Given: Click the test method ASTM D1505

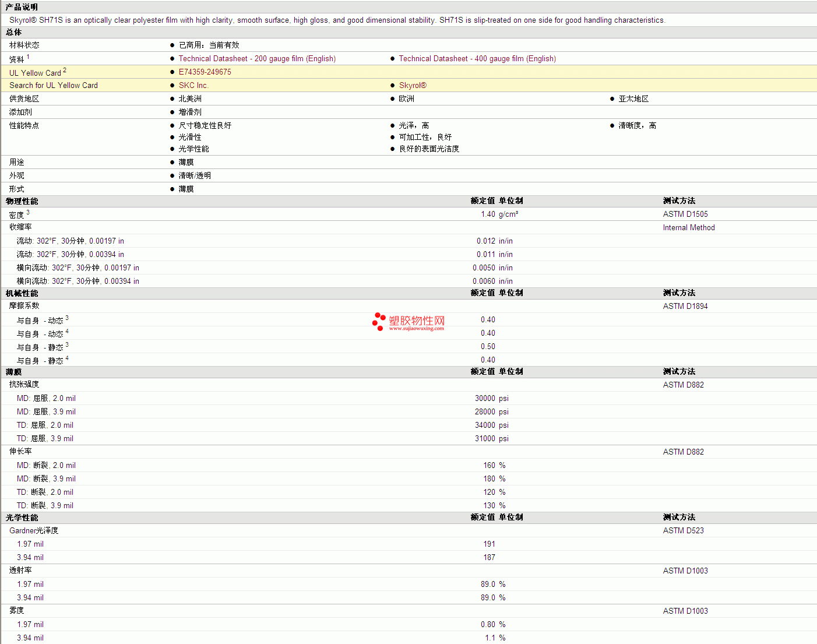Looking at the screenshot, I should 685,214.
